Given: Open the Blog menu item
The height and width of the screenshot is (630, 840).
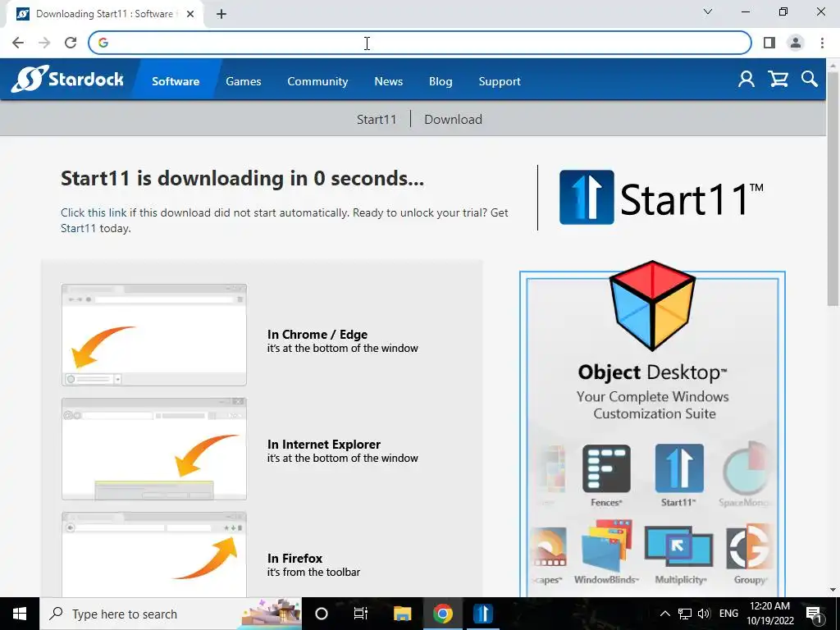Looking at the screenshot, I should click(x=441, y=81).
